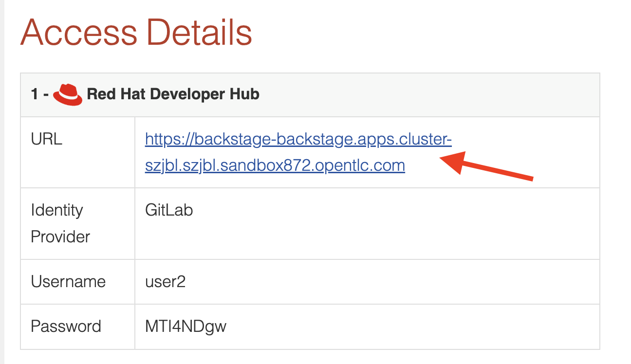Click the Red Hat fedora logo icon
The height and width of the screenshot is (364, 631).
pyautogui.click(x=68, y=94)
